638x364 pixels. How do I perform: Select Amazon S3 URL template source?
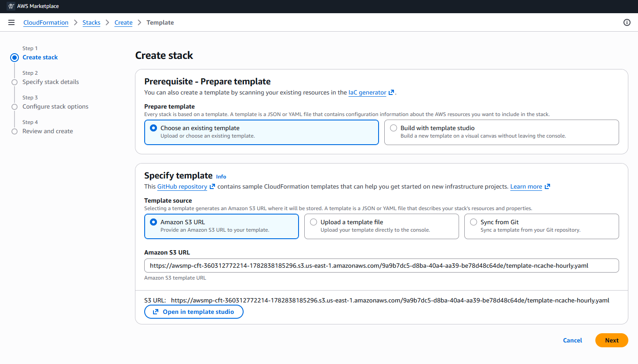(x=222, y=226)
